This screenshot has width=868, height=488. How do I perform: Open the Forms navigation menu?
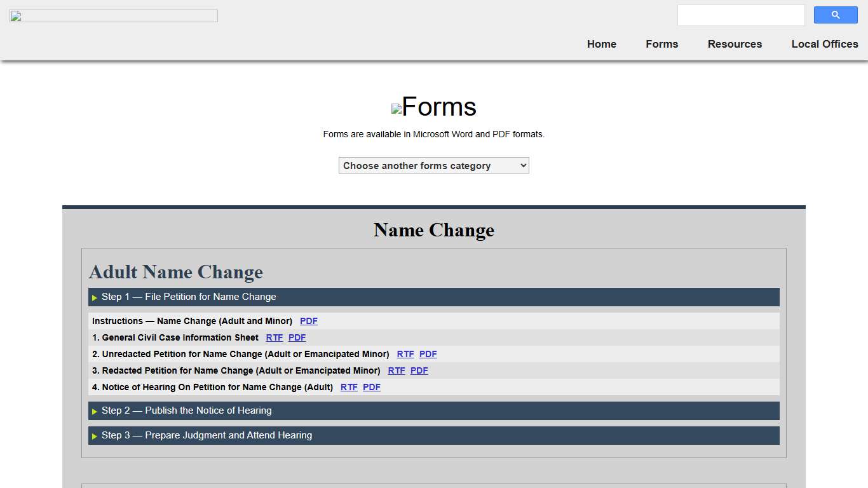(661, 44)
